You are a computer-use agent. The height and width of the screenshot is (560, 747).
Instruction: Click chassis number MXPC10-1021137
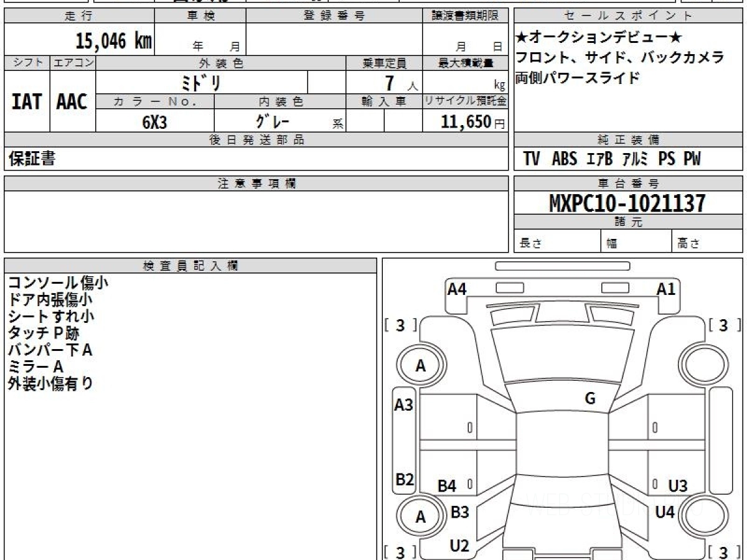[627, 203]
